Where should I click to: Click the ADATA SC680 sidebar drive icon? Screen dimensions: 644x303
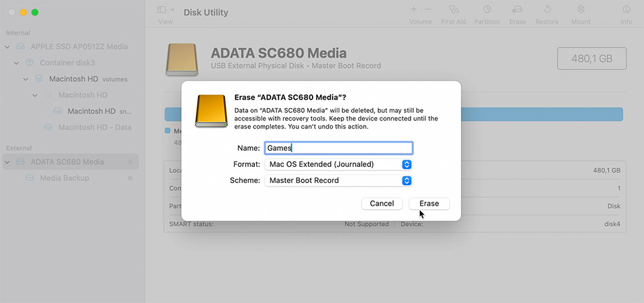point(21,162)
